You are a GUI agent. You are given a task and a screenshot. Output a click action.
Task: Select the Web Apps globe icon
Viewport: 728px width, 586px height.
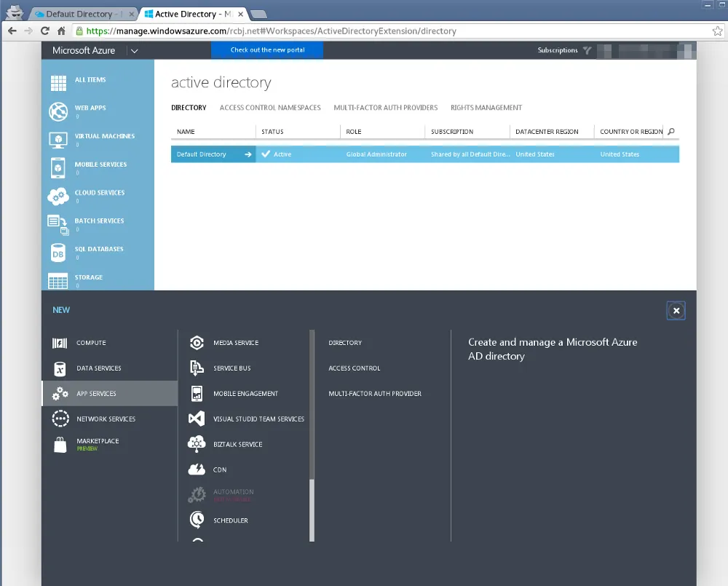(58, 111)
